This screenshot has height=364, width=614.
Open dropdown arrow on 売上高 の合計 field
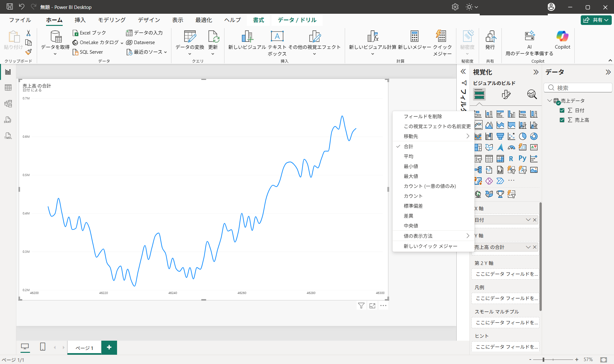[528, 247]
